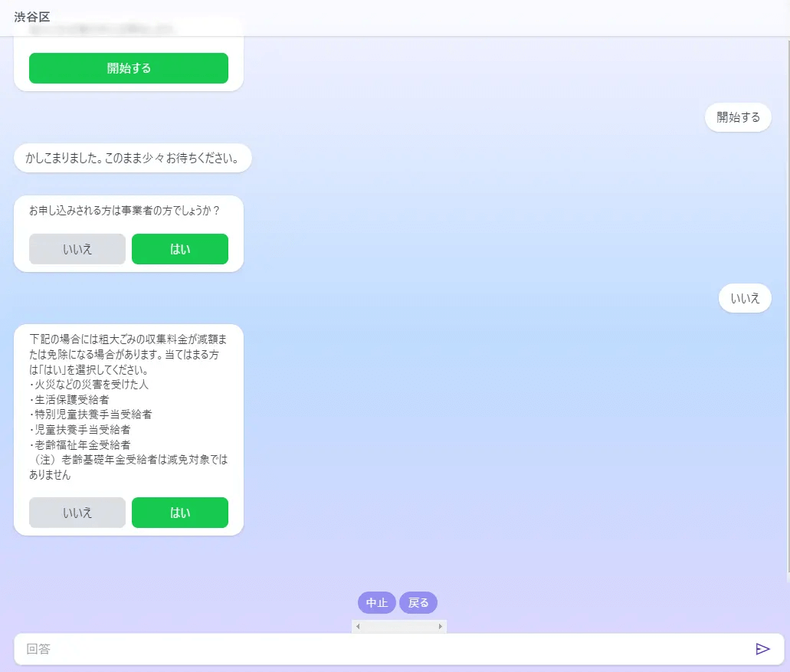Choose はい for fee reduction eligibility
This screenshot has width=790, height=672.
tap(180, 513)
